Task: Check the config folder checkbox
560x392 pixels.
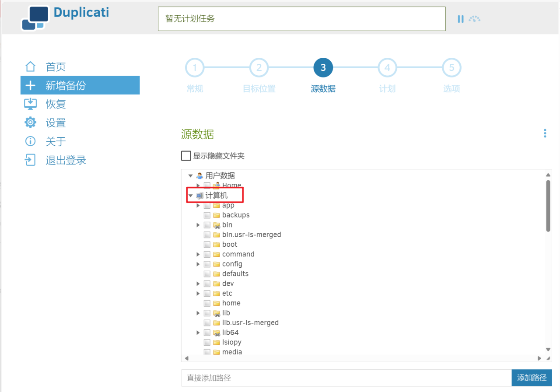Action: point(207,264)
